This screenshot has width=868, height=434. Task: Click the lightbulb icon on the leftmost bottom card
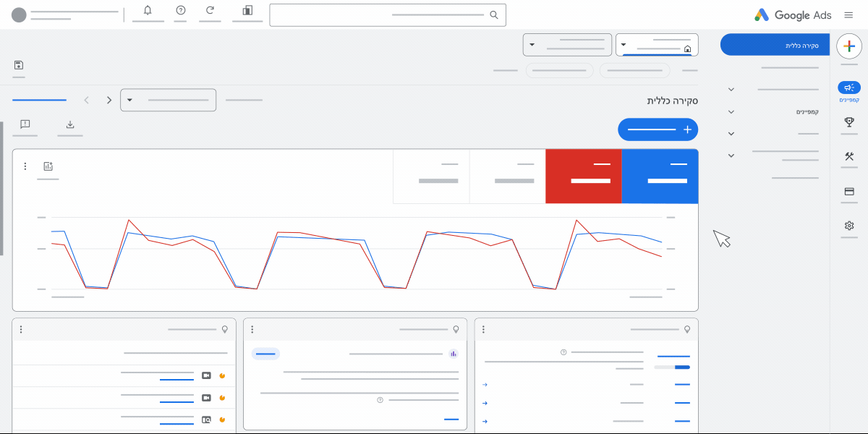[x=224, y=329]
